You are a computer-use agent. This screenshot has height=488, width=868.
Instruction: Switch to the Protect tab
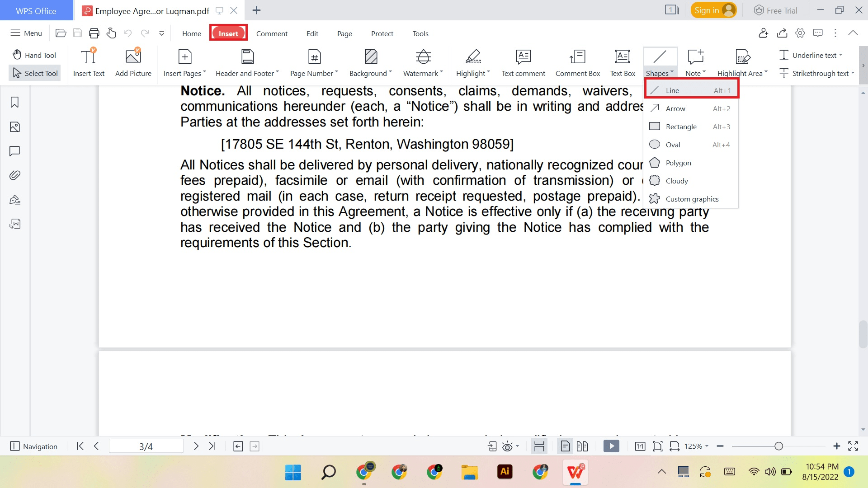point(382,33)
